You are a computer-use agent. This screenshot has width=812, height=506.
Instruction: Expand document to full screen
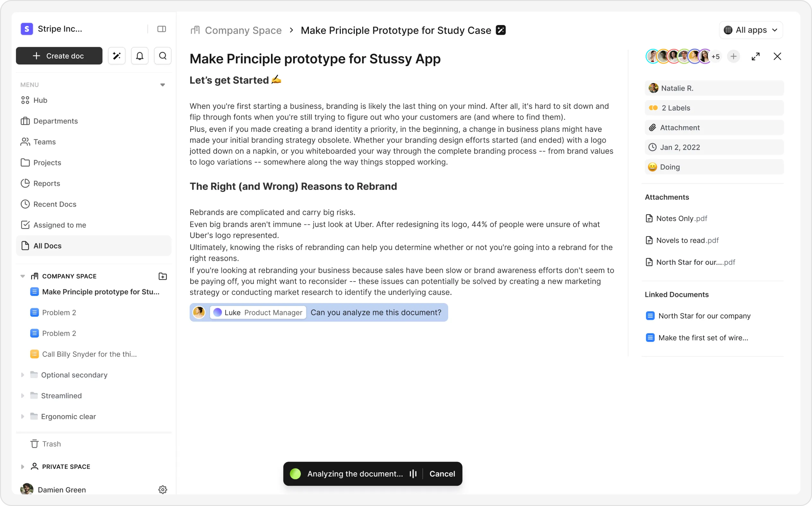click(755, 56)
